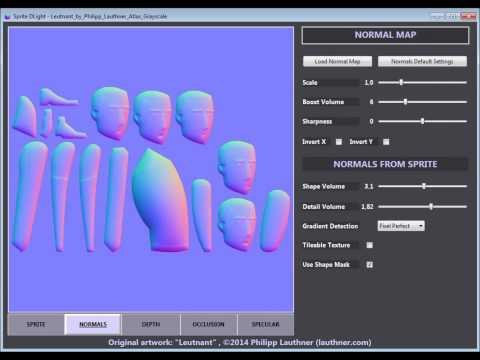Click the Sprite DLight app icon in title bar

7,16
